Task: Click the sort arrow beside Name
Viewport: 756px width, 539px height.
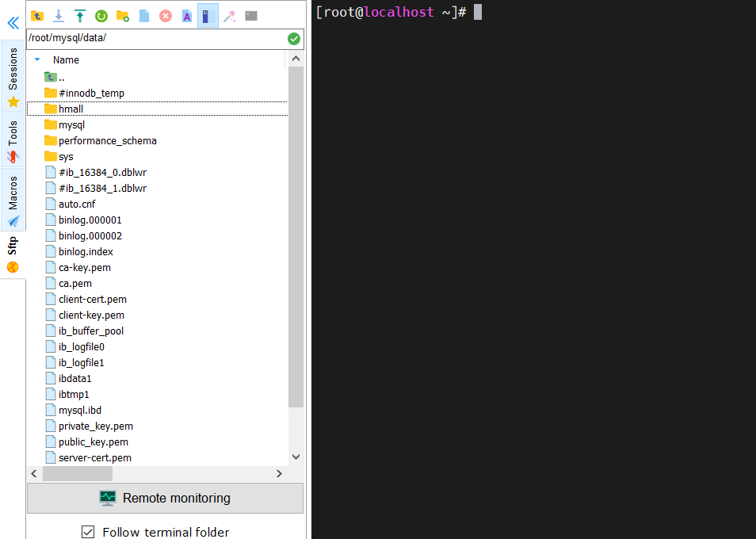Action: pos(37,59)
